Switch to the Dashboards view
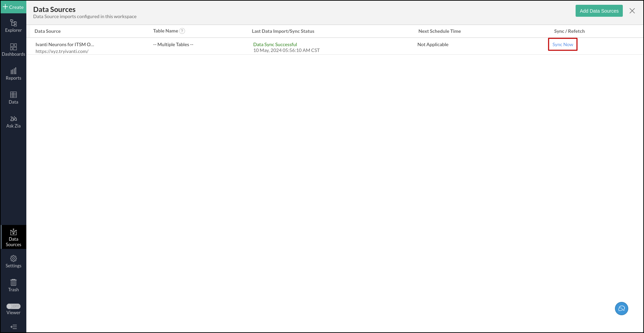Viewport: 644px width, 333px height. point(13,49)
